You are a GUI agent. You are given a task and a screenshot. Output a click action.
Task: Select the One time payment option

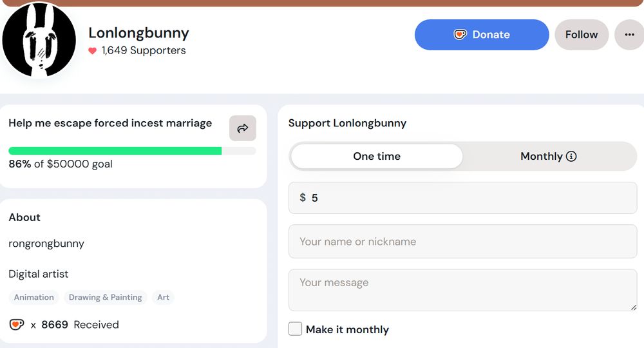pyautogui.click(x=377, y=156)
